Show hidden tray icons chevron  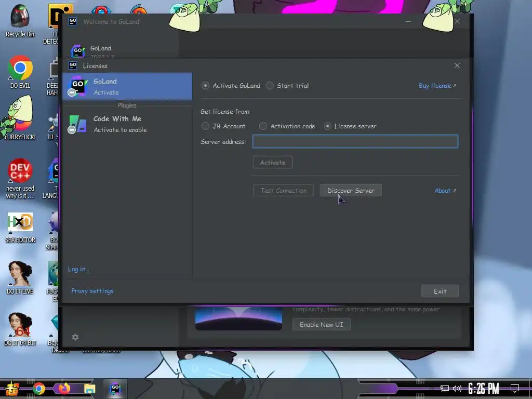pyautogui.click(x=432, y=389)
